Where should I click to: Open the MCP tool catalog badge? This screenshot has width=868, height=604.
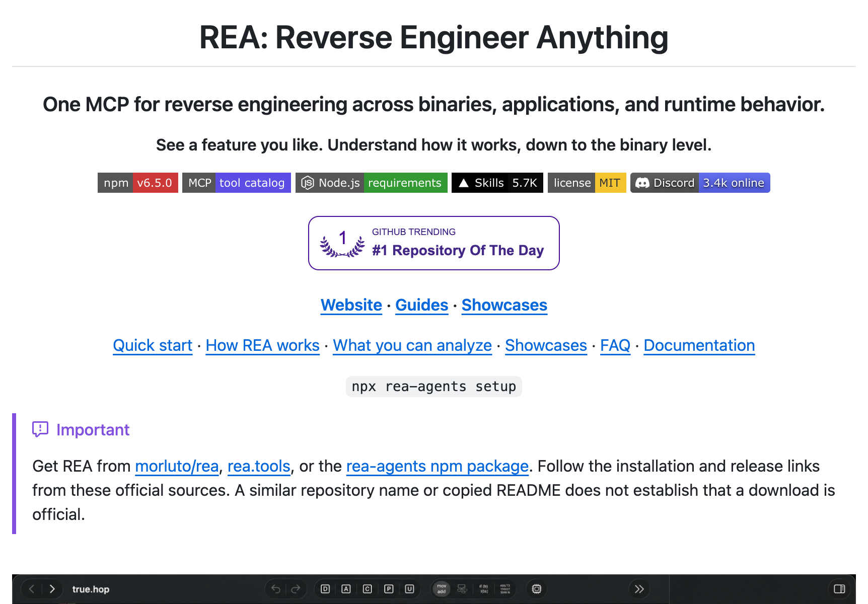237,183
